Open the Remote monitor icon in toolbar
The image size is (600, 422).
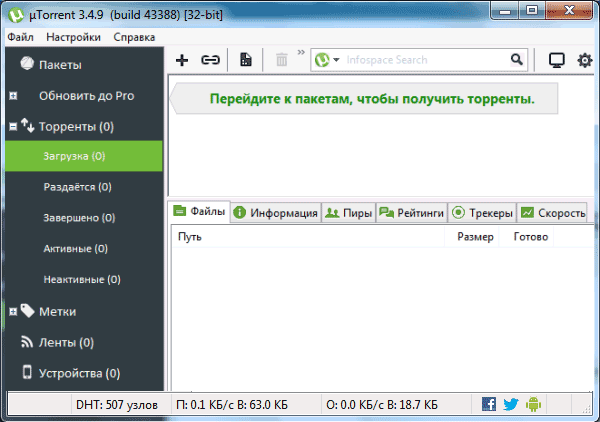coord(557,61)
